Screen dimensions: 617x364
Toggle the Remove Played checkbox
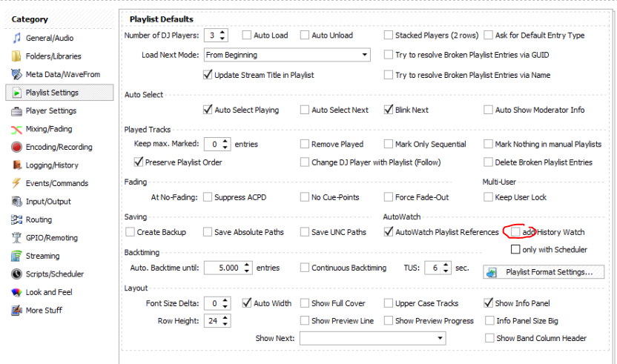tap(305, 144)
